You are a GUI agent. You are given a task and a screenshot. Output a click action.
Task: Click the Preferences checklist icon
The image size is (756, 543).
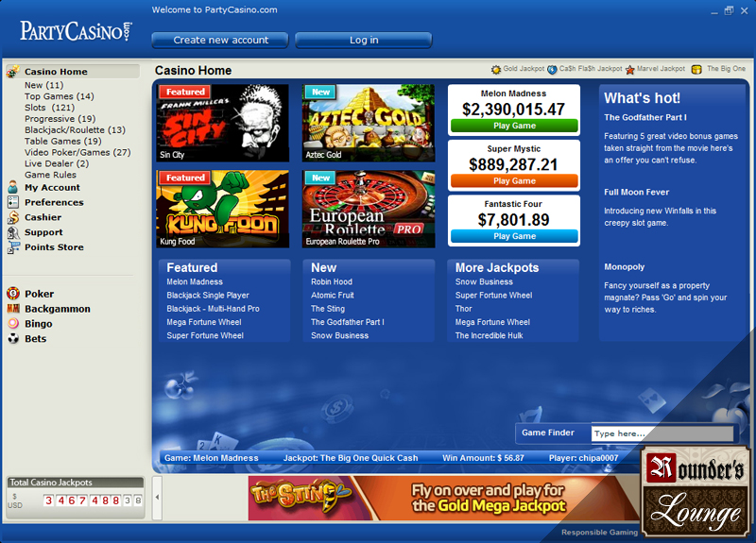pyautogui.click(x=13, y=202)
